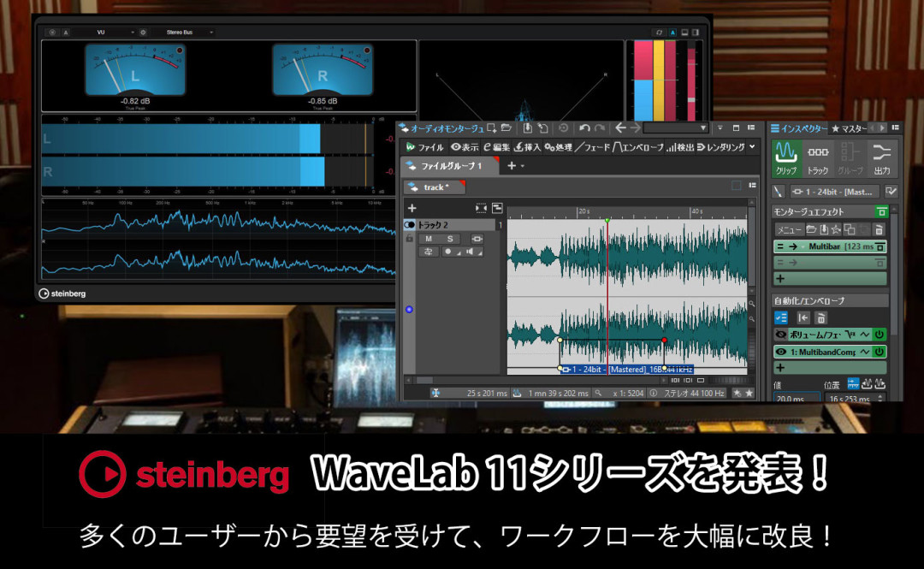Open the dropdown next to the ファイルグループ plus button
The height and width of the screenshot is (569, 924).
(x=522, y=165)
